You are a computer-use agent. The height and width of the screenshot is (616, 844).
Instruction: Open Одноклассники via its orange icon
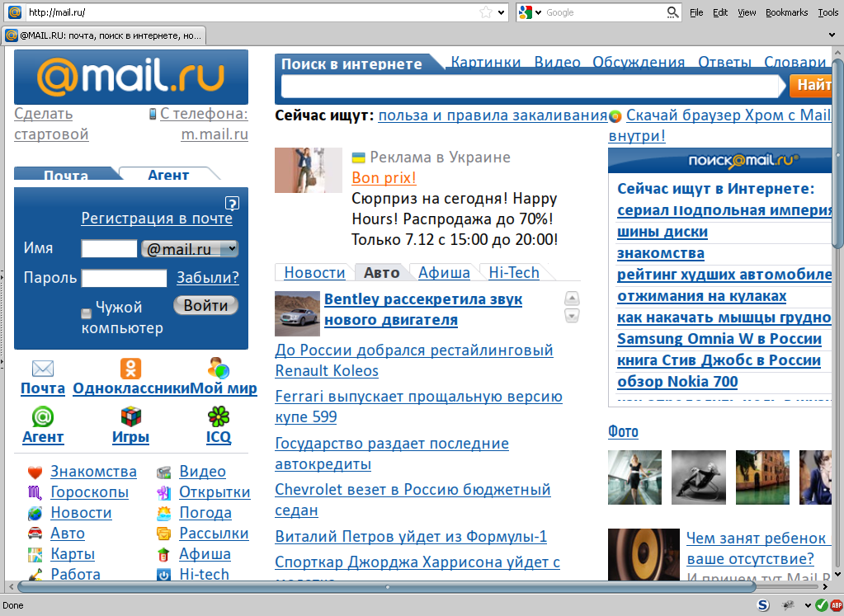tap(131, 369)
